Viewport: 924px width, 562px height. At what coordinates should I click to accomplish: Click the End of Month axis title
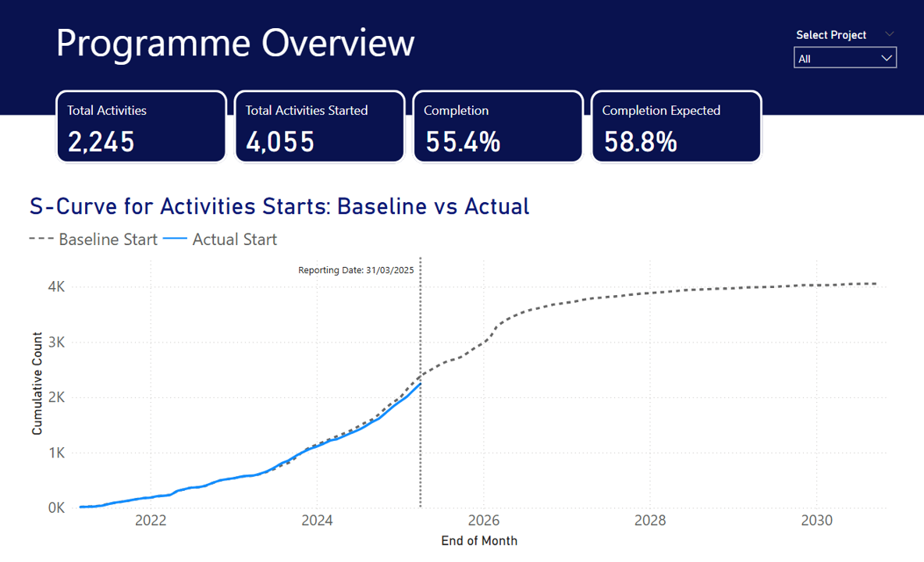click(478, 540)
